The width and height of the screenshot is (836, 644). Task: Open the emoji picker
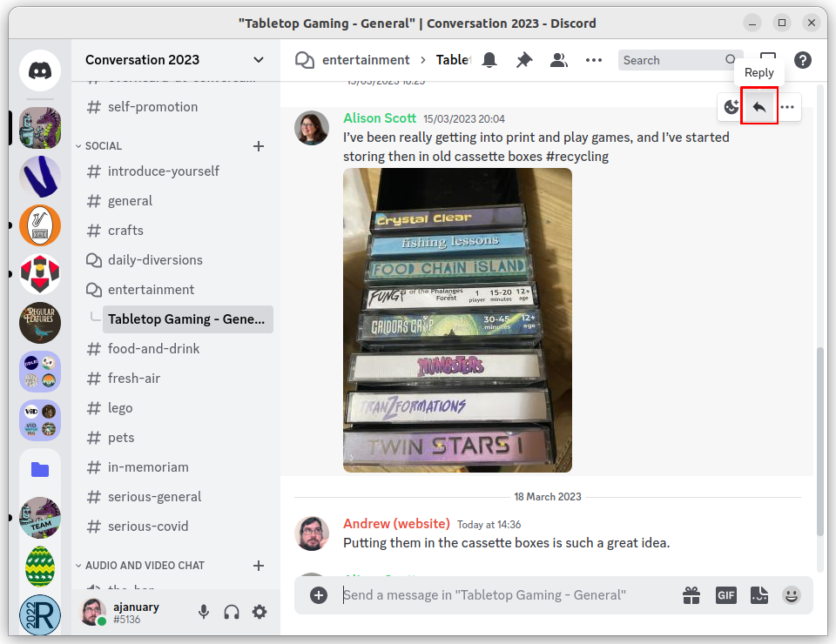(792, 595)
